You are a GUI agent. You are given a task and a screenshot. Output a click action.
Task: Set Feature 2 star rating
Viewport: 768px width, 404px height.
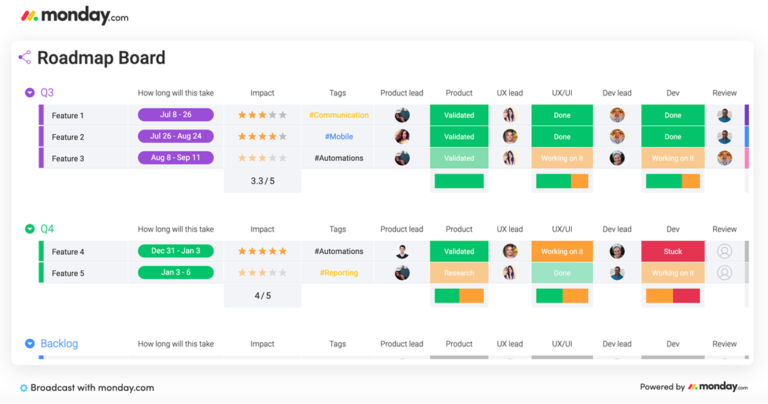coord(262,137)
